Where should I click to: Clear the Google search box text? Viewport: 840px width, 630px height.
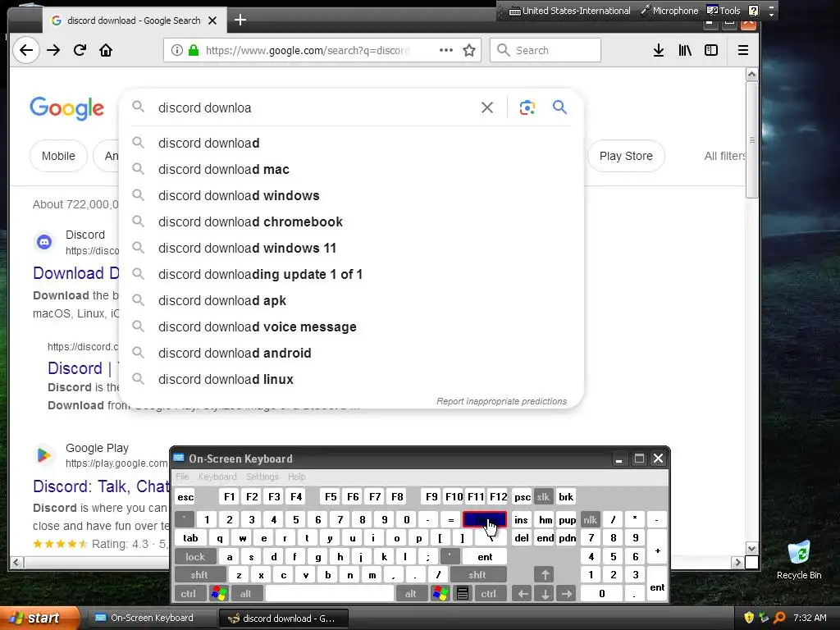click(x=487, y=107)
